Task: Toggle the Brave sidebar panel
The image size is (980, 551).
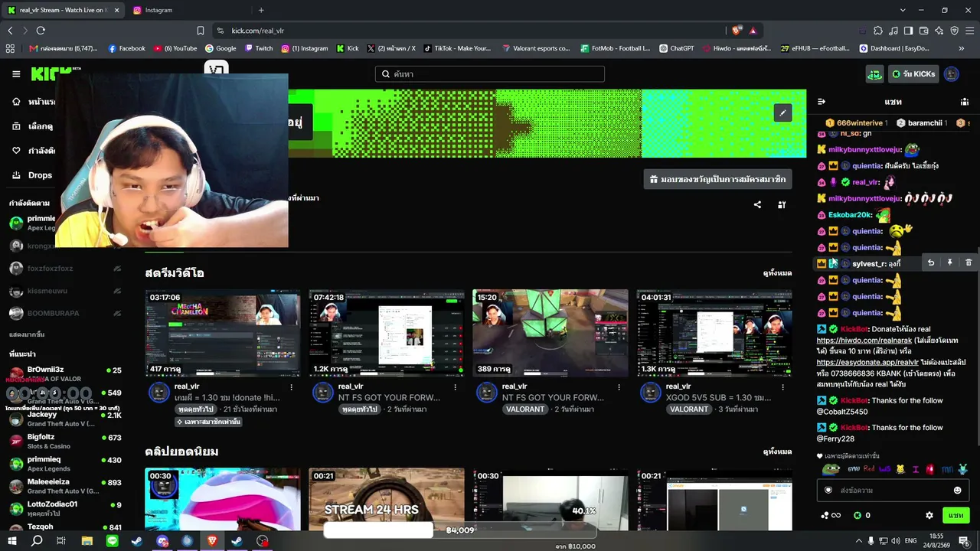Action: (909, 31)
